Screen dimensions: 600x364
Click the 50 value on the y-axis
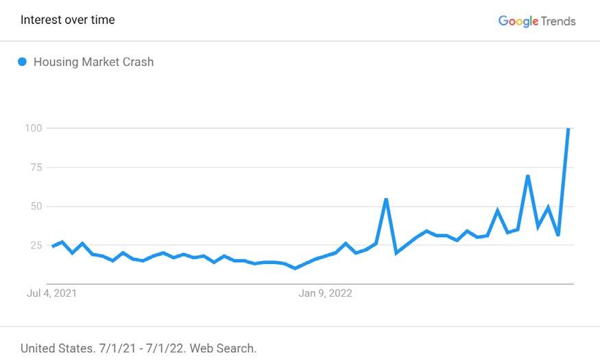point(36,206)
